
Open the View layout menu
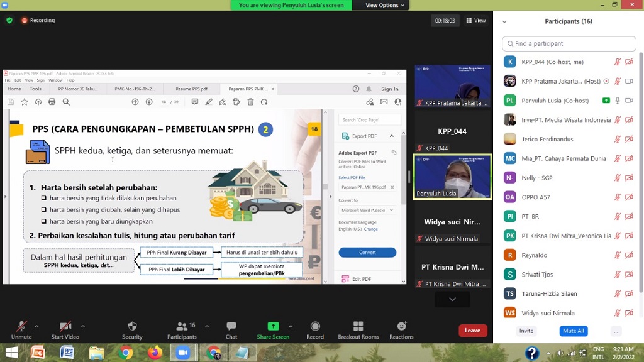(476, 20)
